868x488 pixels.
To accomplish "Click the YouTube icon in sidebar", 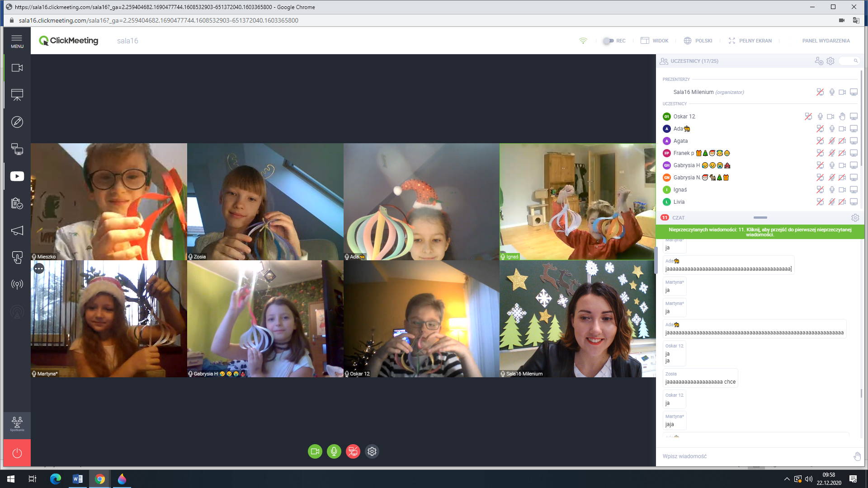I will pos(17,176).
